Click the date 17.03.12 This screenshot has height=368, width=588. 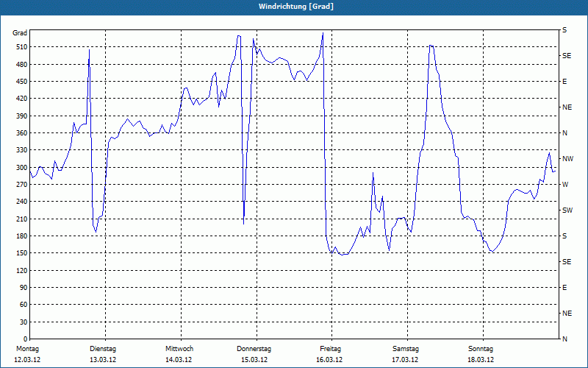(405, 360)
